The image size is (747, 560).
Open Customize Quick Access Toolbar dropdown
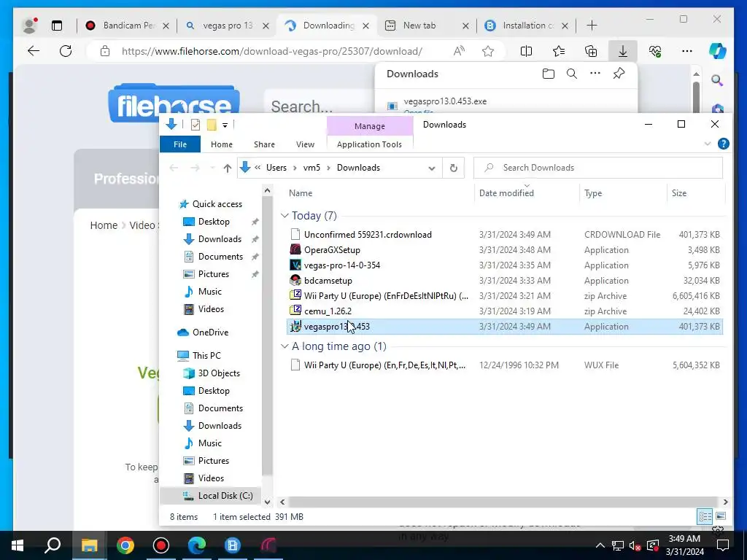225,125
